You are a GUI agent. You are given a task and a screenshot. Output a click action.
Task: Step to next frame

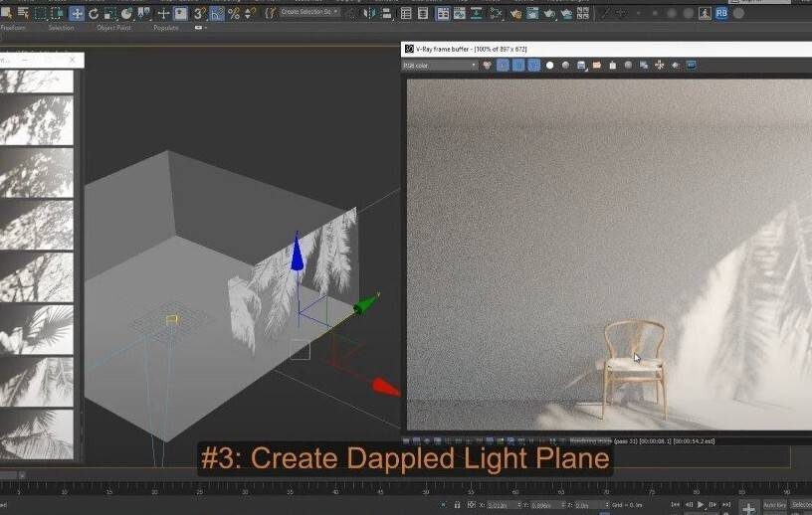pyautogui.click(x=713, y=505)
